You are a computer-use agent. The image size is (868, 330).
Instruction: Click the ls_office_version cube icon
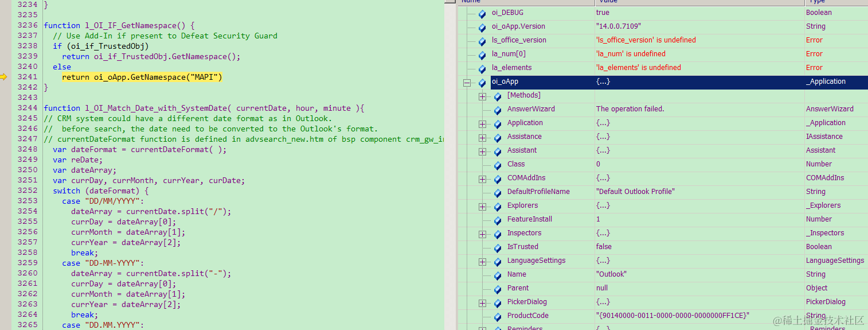coord(482,41)
